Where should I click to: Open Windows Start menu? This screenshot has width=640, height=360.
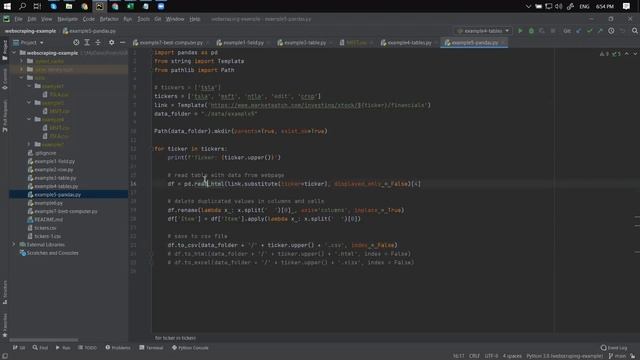point(7,6)
